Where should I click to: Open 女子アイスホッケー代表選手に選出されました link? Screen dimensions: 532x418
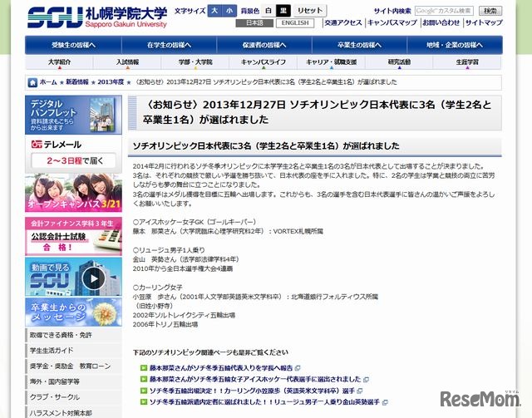(255, 379)
